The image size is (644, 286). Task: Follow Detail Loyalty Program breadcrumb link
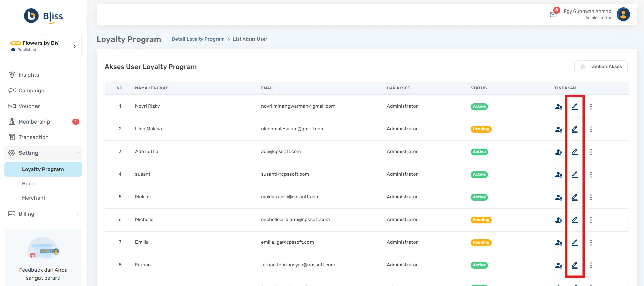pos(198,39)
